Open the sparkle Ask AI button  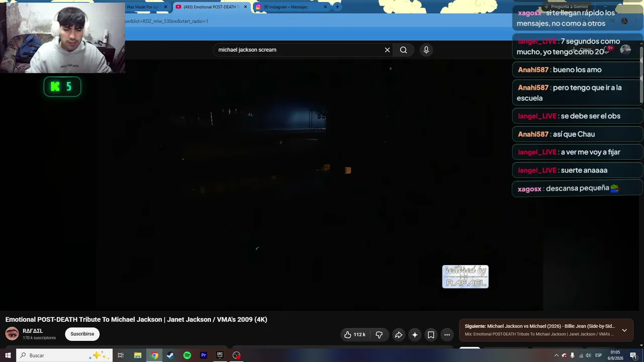415,335
